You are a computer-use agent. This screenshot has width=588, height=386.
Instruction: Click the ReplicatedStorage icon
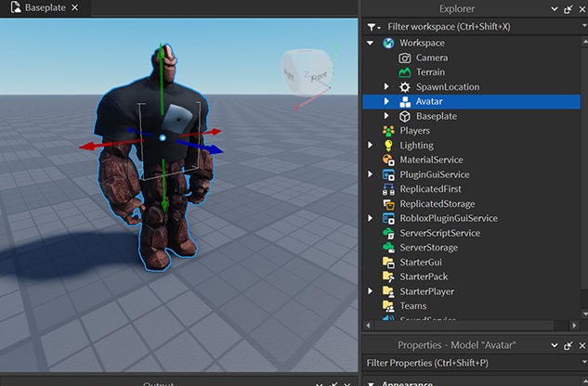tap(388, 204)
